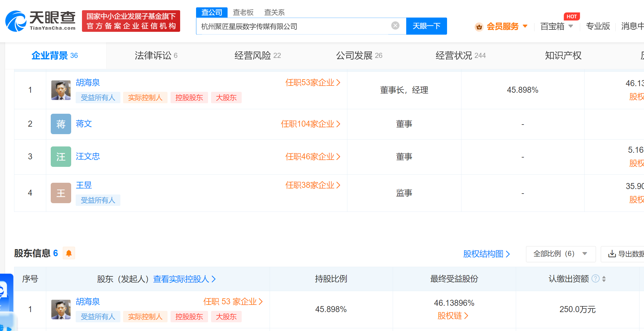Open 汪文忠 profile link
Image resolution: width=644 pixels, height=331 pixels.
88,156
